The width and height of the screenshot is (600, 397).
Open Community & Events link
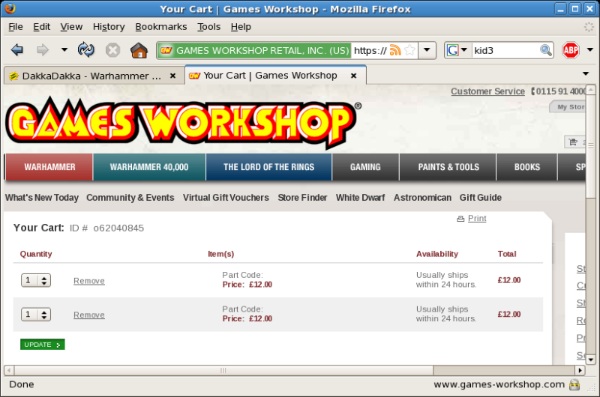coord(130,198)
